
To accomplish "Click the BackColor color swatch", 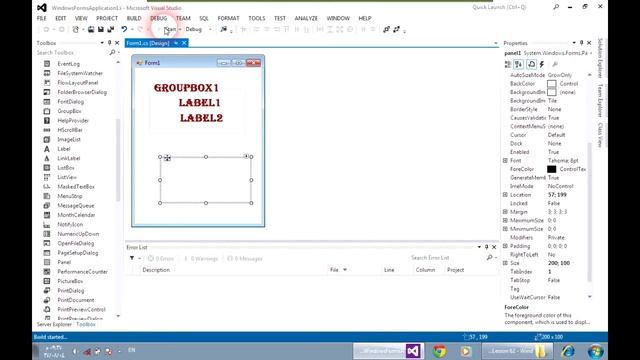I will [551, 84].
